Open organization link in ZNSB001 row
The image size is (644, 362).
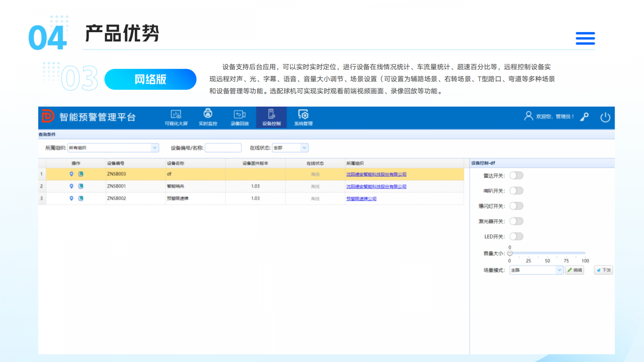(376, 187)
